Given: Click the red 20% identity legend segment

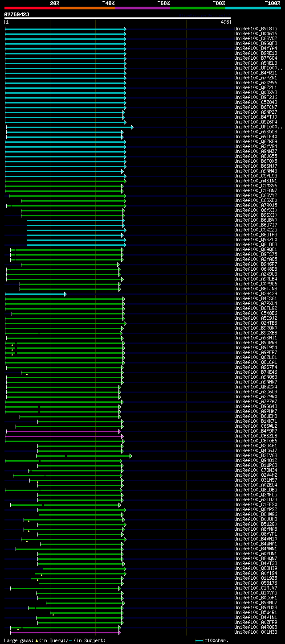Looking at the screenshot, I should click(32, 8).
